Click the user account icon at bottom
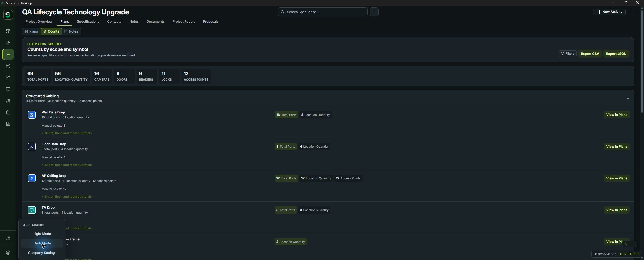The width and height of the screenshot is (644, 260). 8,253
